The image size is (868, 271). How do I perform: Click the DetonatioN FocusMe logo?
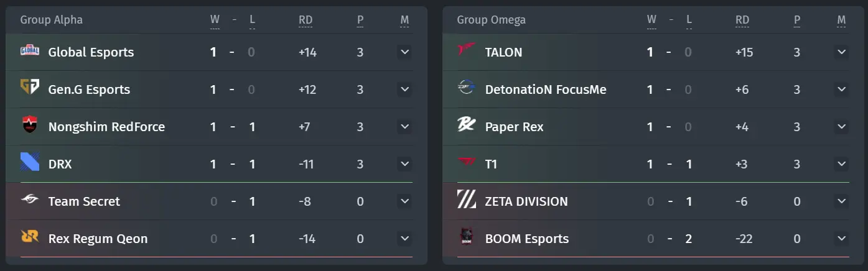click(x=467, y=90)
